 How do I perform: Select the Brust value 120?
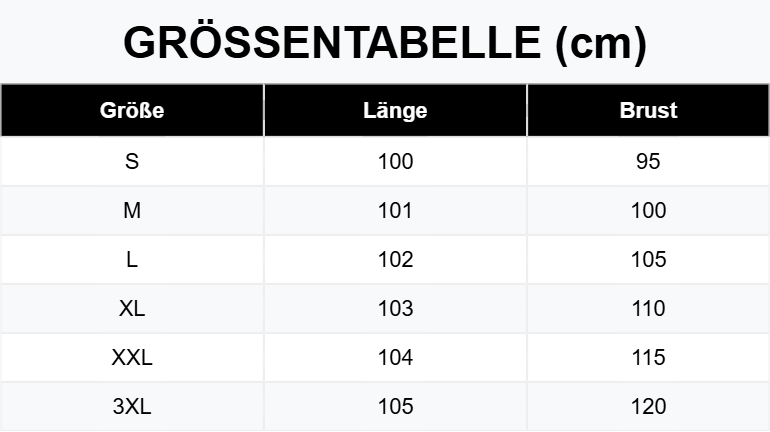click(x=648, y=406)
